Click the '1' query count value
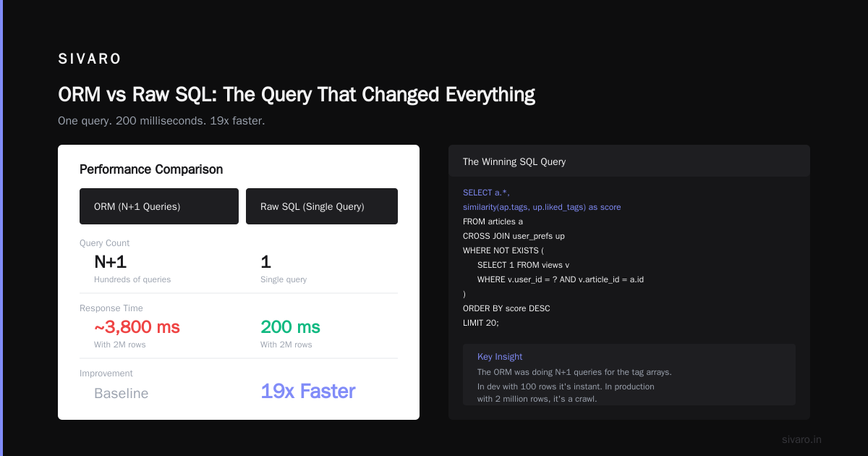Viewport: 868px width, 456px height. click(265, 262)
